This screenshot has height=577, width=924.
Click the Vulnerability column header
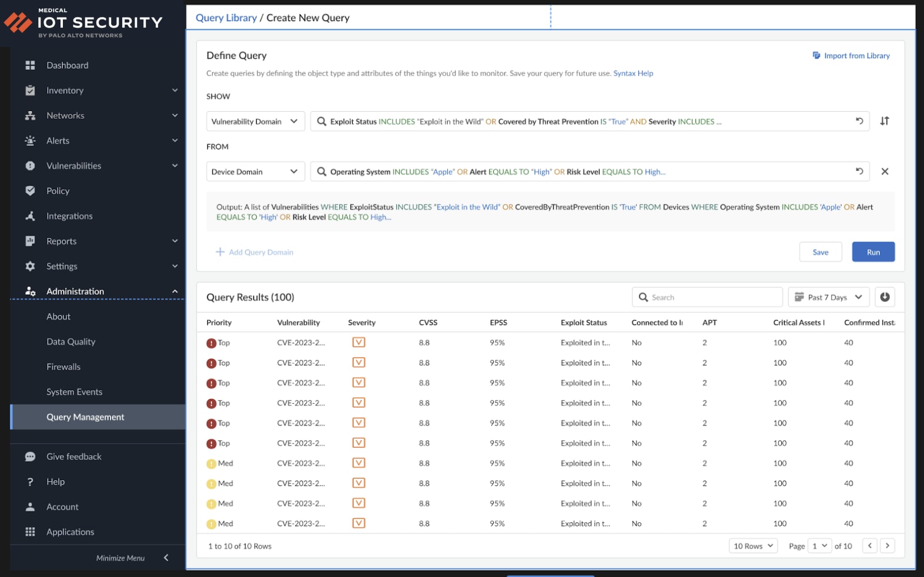[x=299, y=323]
